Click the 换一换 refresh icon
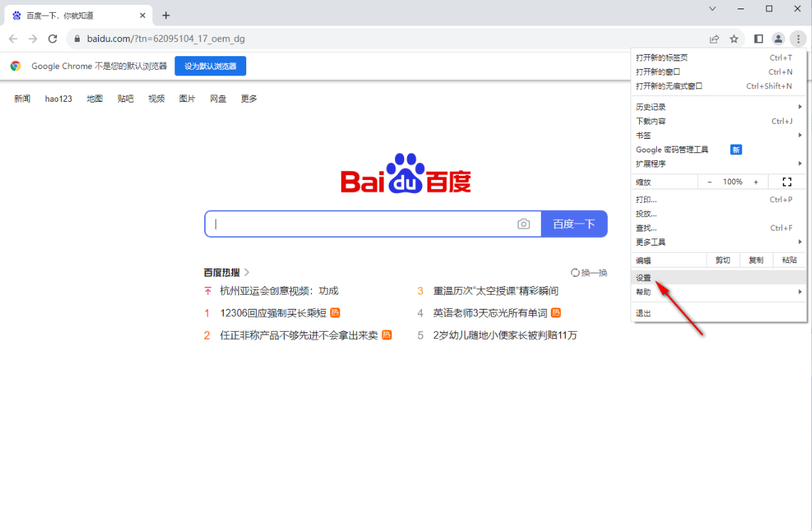Image resolution: width=812 pixels, height=531 pixels. [575, 273]
